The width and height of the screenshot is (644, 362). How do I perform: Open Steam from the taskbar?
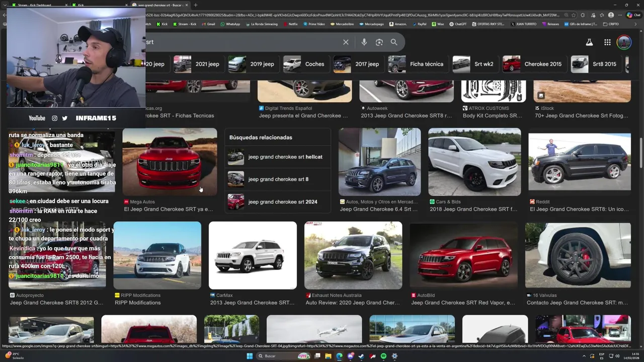361,356
